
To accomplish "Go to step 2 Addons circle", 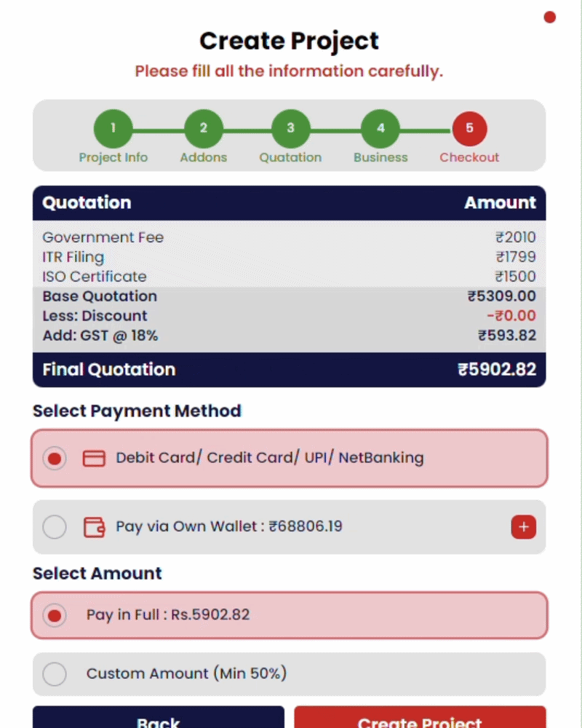I will pos(203,129).
